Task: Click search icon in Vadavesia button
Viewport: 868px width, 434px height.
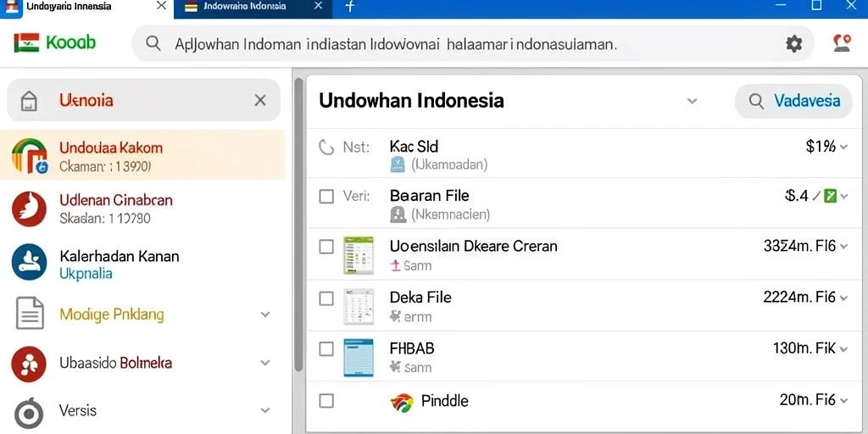Action: [x=756, y=101]
